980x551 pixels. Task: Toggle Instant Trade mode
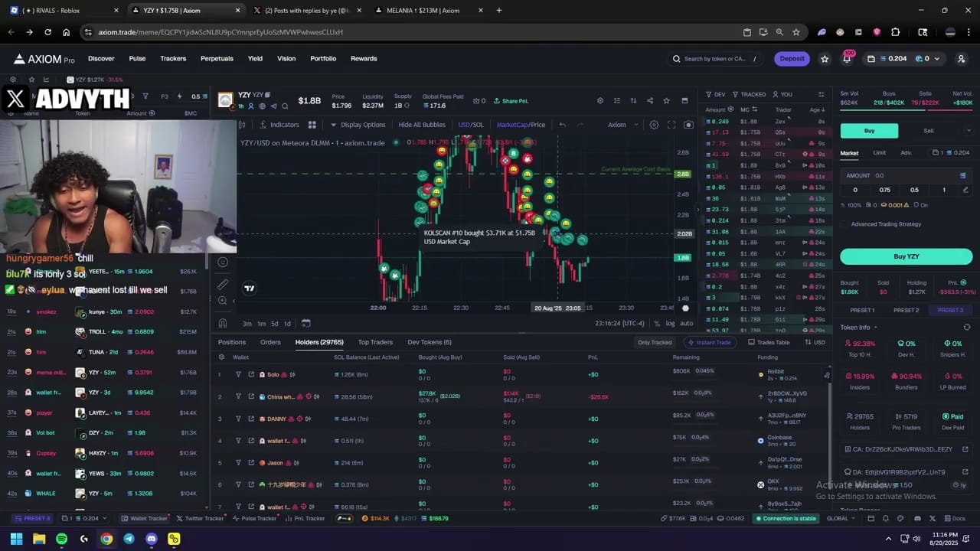[710, 342]
